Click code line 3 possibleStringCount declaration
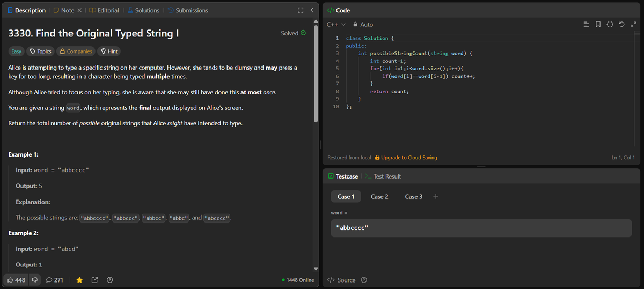The image size is (644, 289). (x=415, y=54)
